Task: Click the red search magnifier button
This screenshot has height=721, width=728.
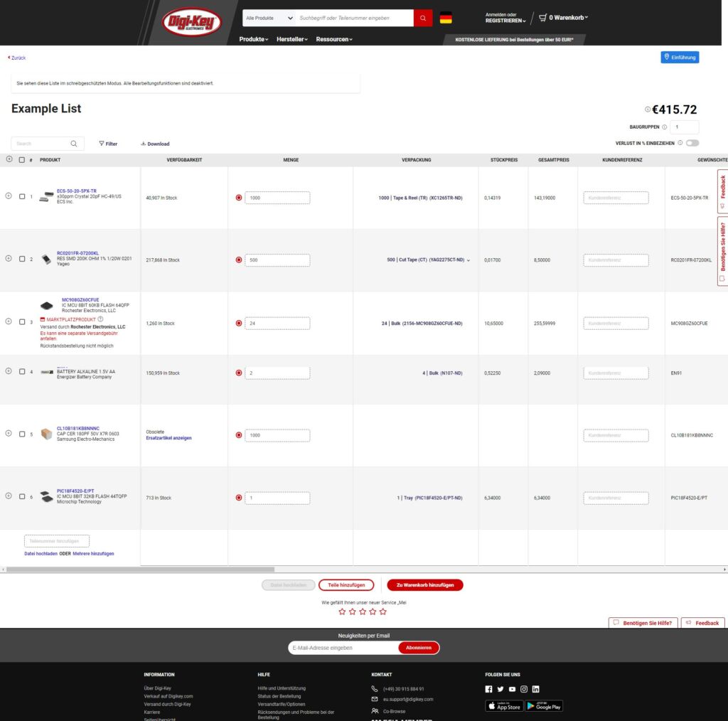Action: point(423,18)
